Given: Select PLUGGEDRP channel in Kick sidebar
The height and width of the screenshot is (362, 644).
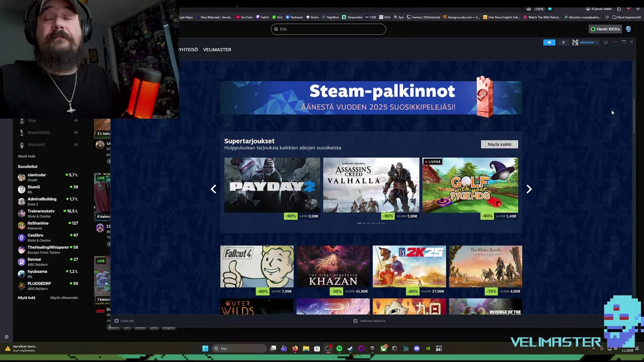Looking at the screenshot, I should coord(48,286).
